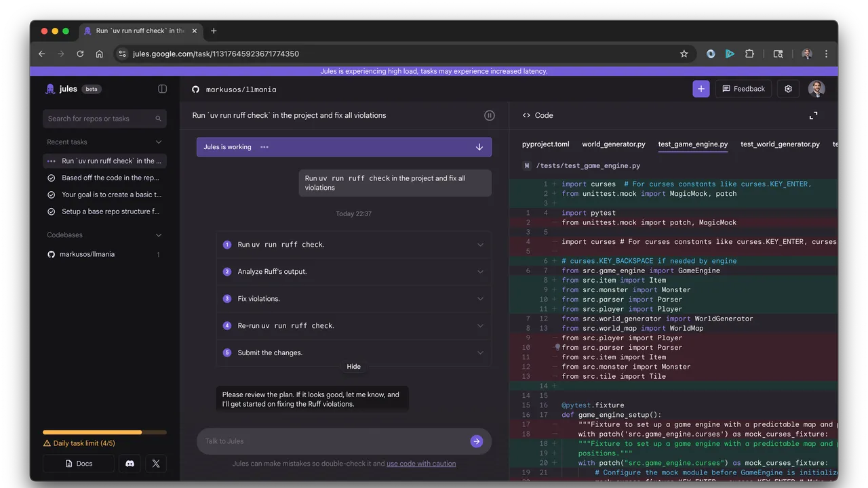
Task: Pause the running task
Action: (x=490, y=115)
